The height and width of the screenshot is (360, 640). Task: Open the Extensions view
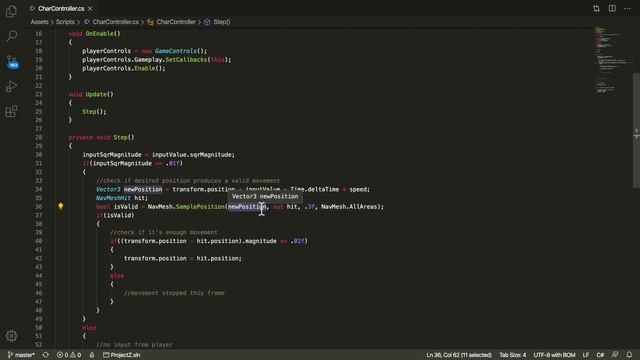(x=11, y=111)
